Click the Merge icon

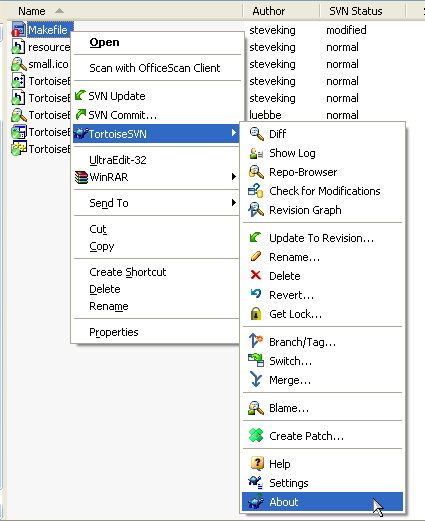[256, 379]
